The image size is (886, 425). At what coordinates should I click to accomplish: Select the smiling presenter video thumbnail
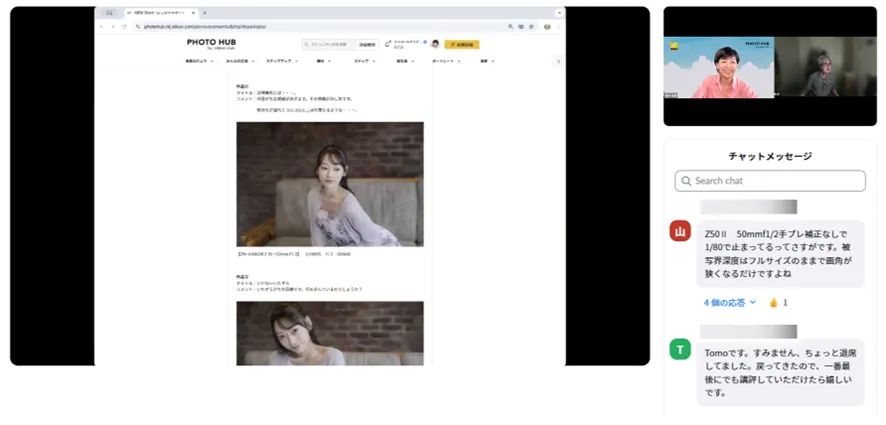click(x=718, y=68)
